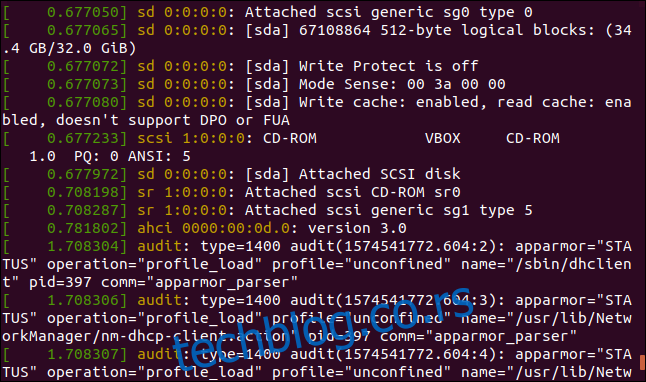The image size is (646, 382).
Task: Click the 'ahci 0000:00:0d.0' device label
Action: click(213, 228)
